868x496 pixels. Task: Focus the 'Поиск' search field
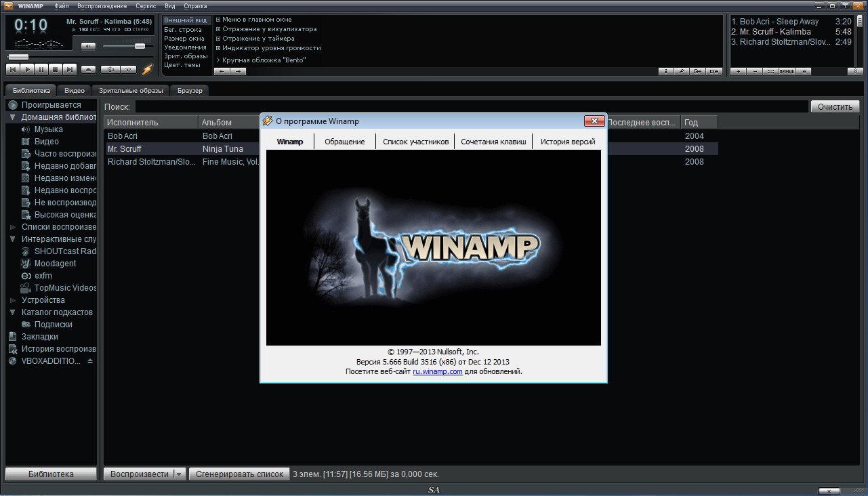472,106
